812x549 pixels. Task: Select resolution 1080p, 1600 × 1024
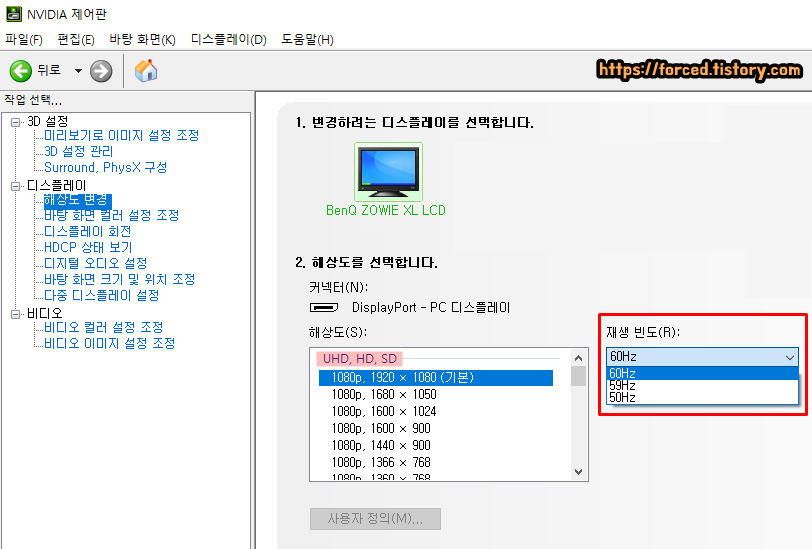pyautogui.click(x=384, y=412)
